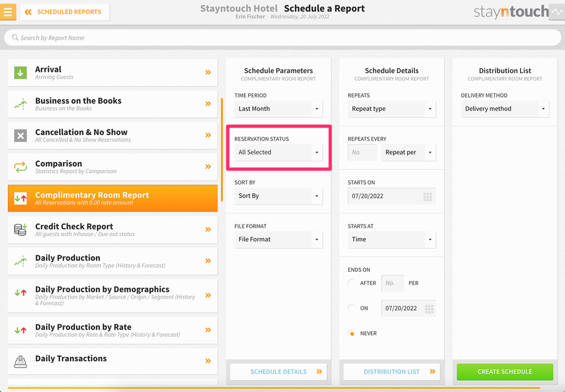The width and height of the screenshot is (565, 392).
Task: Click the chevron on Daily Production by Rate
Action: [x=208, y=329]
